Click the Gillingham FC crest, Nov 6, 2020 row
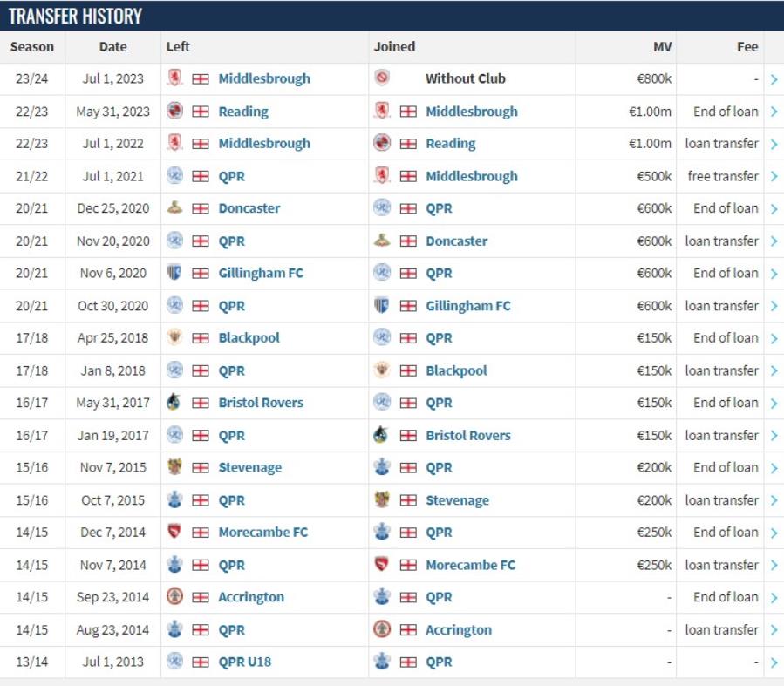Screen dimensions: 784x686 (x=174, y=273)
